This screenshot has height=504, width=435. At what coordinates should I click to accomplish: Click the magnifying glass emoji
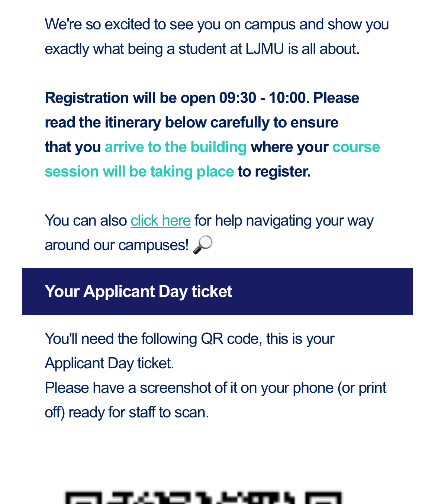[x=203, y=245]
